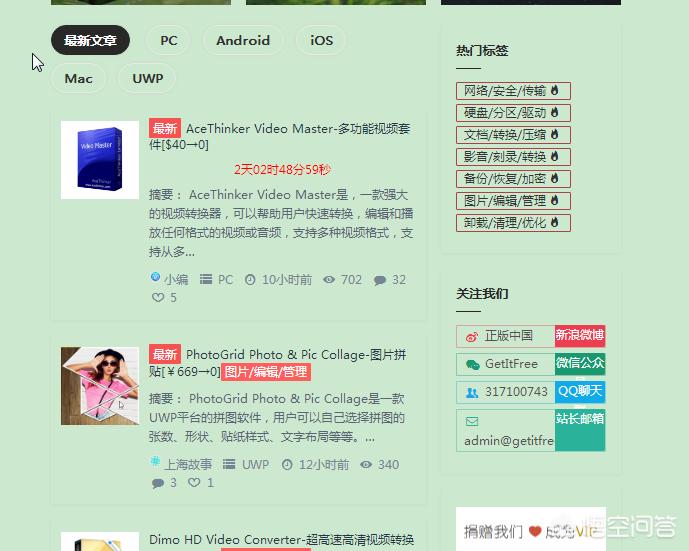This screenshot has width=689, height=551.
Task: Click the category list icon beside PC
Action: tap(206, 279)
